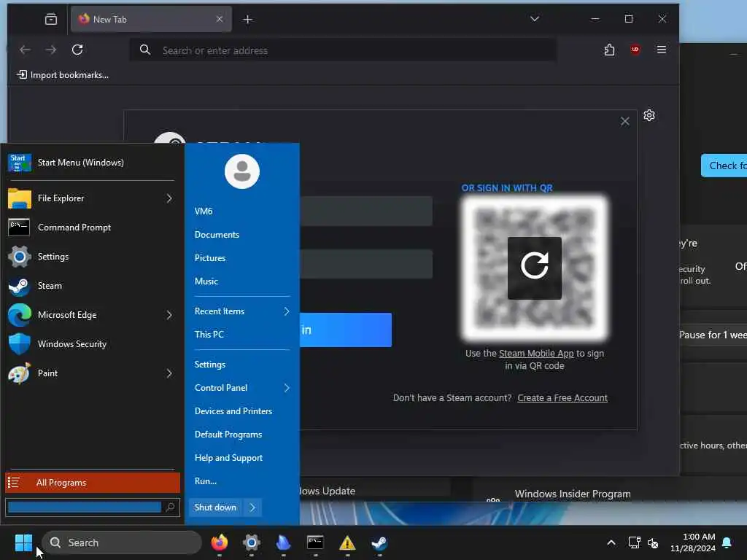Click the Steam sign in button
747x560 pixels.
[345, 330]
